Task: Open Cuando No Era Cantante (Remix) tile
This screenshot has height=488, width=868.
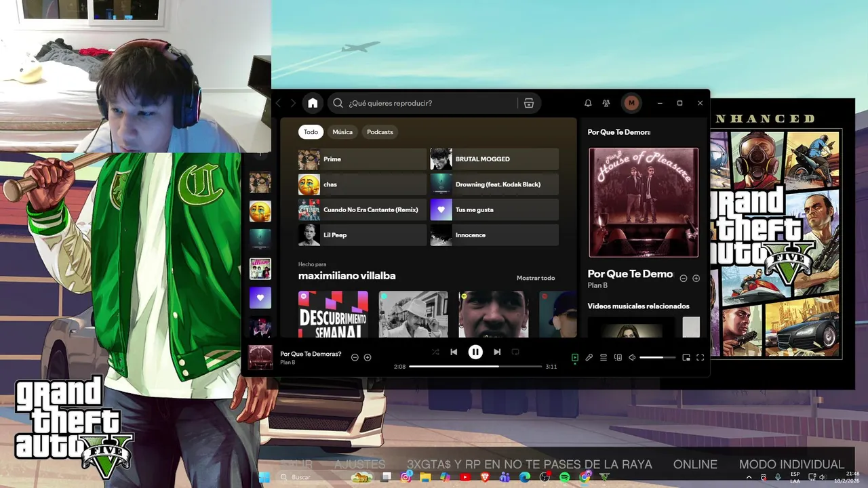Action: click(362, 209)
